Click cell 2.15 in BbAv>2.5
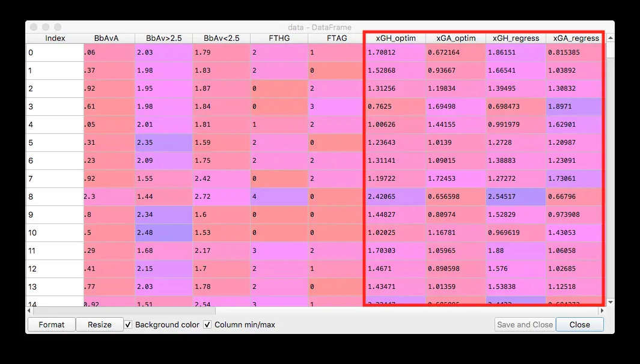The width and height of the screenshot is (640, 364). tap(163, 268)
